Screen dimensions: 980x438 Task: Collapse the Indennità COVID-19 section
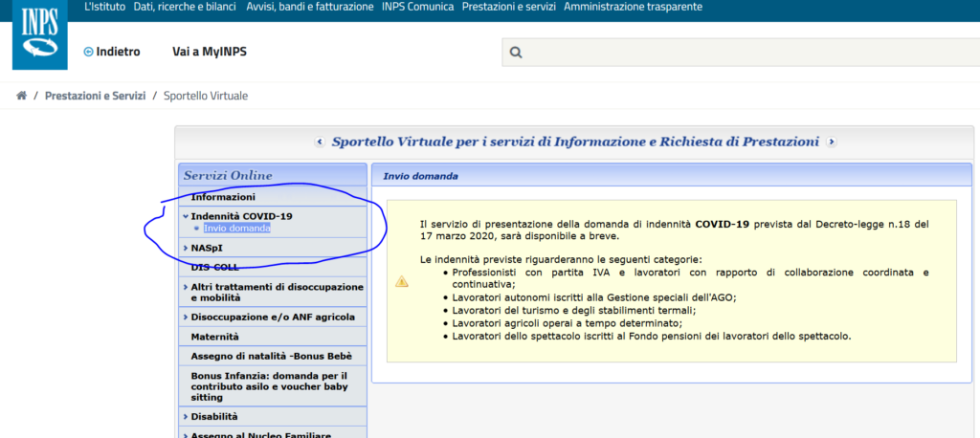tap(241, 216)
